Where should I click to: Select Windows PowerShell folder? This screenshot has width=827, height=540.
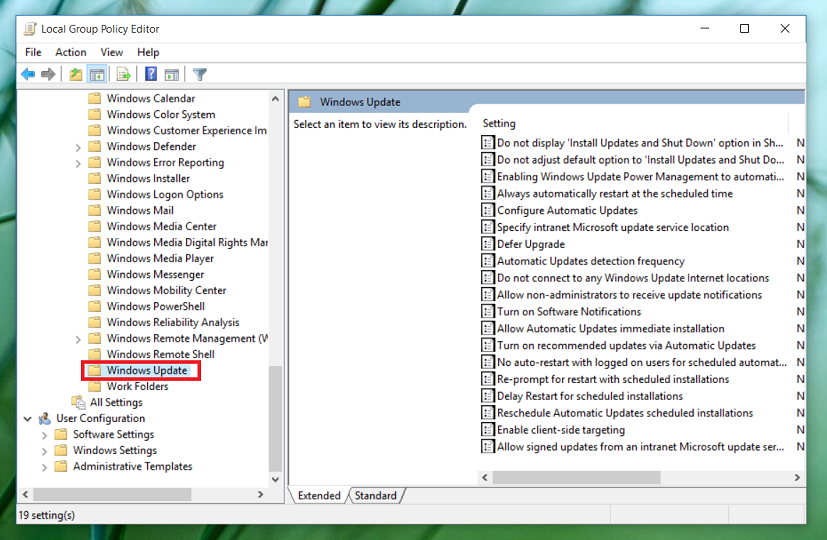156,306
